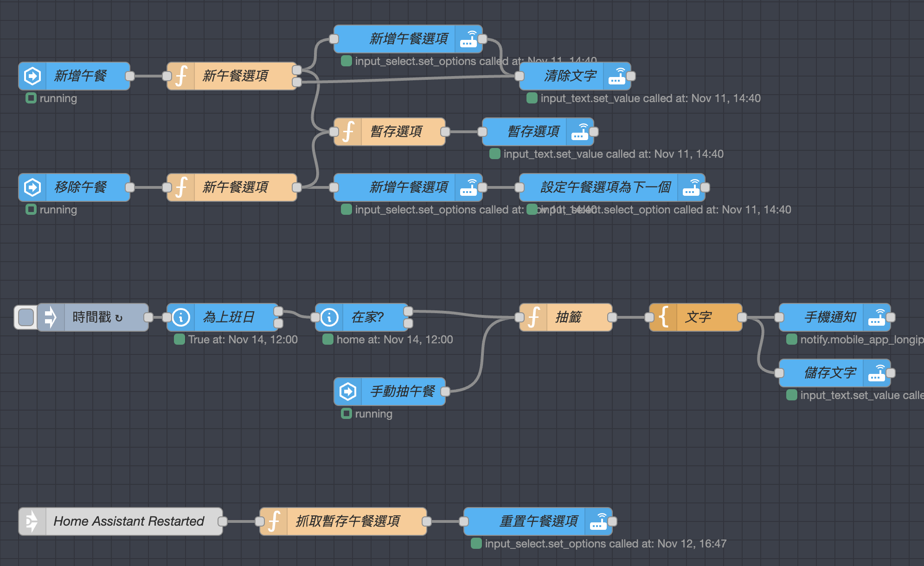This screenshot has height=566, width=924.
Task: Click the service icon on 手機通知 node
Action: point(877,317)
